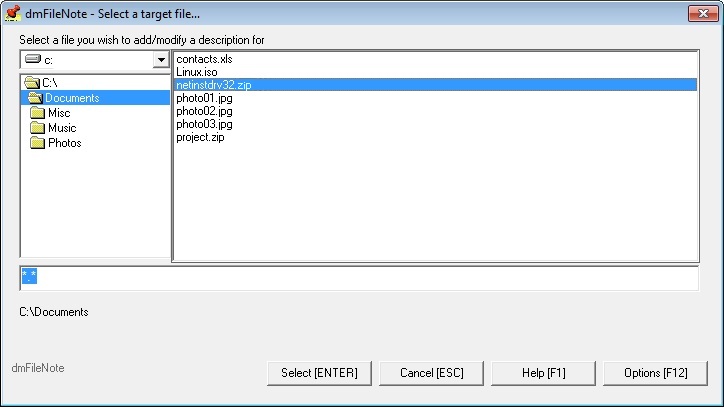
Task: Click the Documents open folder icon
Action: coord(35,98)
